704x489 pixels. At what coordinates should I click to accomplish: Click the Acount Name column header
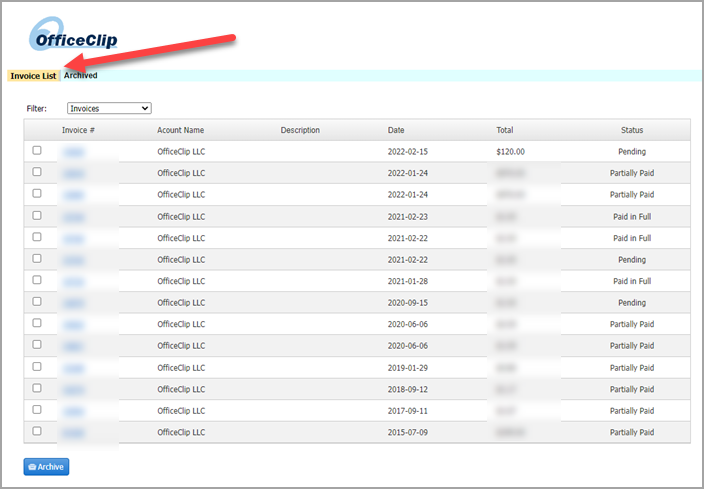(180, 130)
